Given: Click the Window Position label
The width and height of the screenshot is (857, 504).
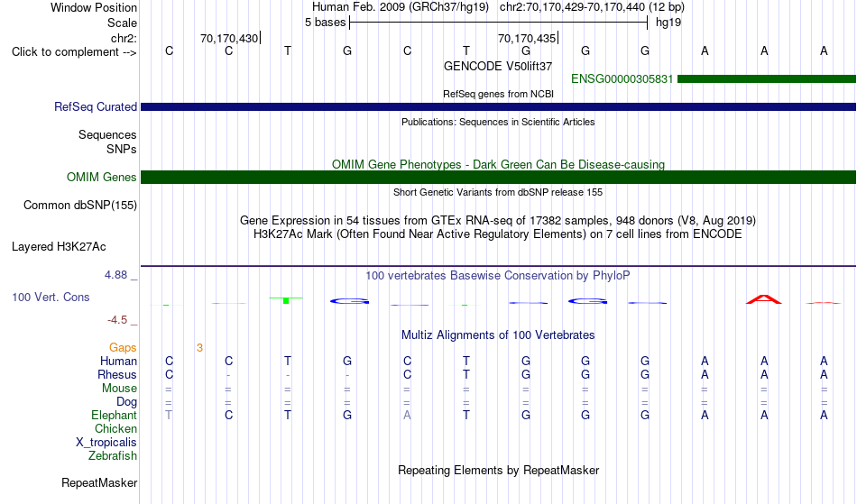Looking at the screenshot, I should point(94,7).
